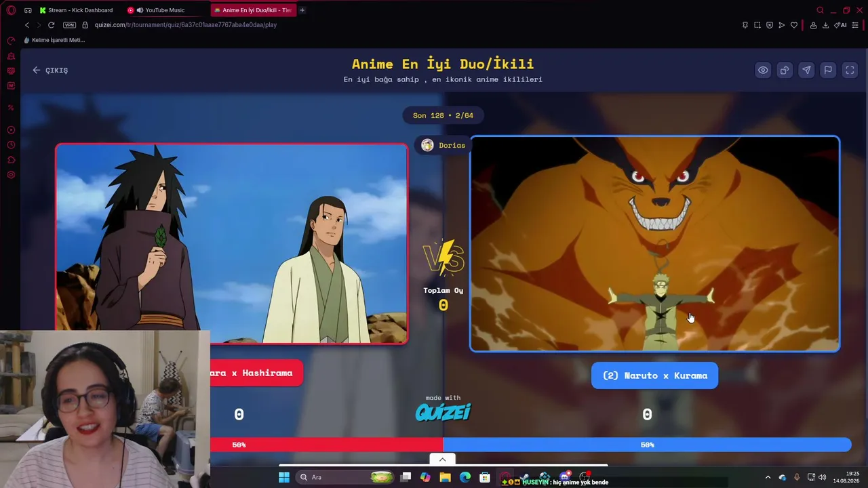Open the cloud sync icon in the system tray
Image resolution: width=868 pixels, height=488 pixels.
click(x=783, y=477)
